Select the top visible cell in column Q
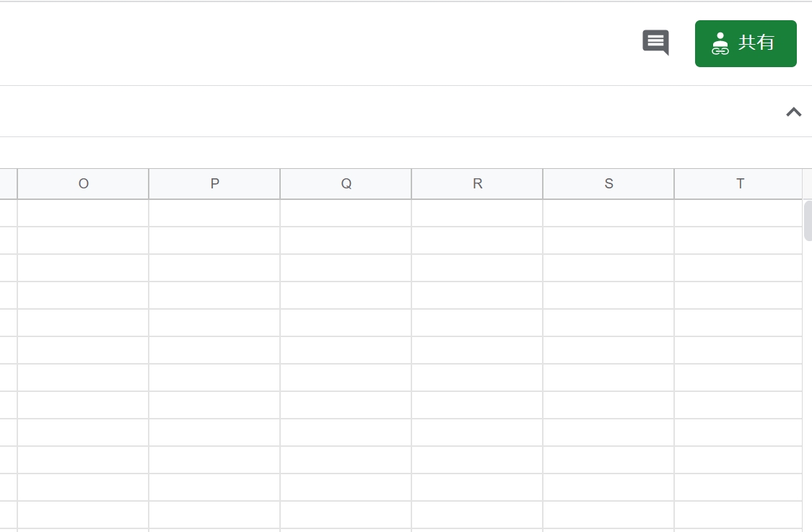812x532 pixels. pyautogui.click(x=346, y=214)
